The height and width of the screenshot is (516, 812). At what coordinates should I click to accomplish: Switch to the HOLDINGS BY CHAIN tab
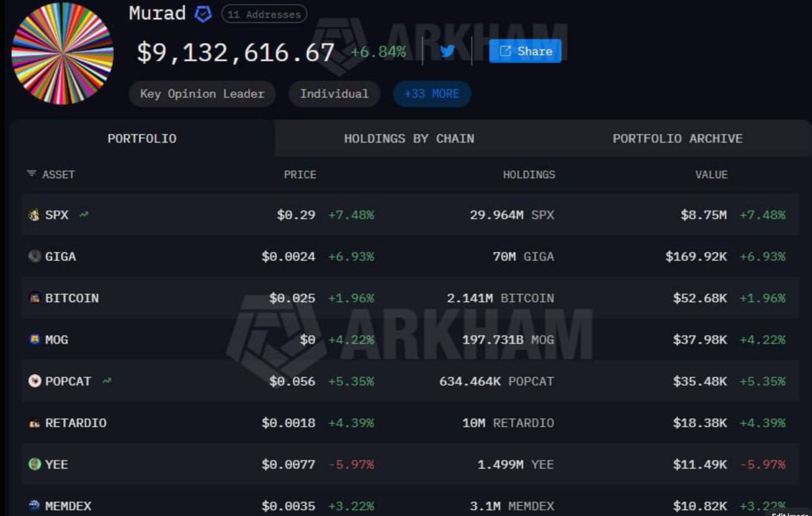tap(409, 138)
